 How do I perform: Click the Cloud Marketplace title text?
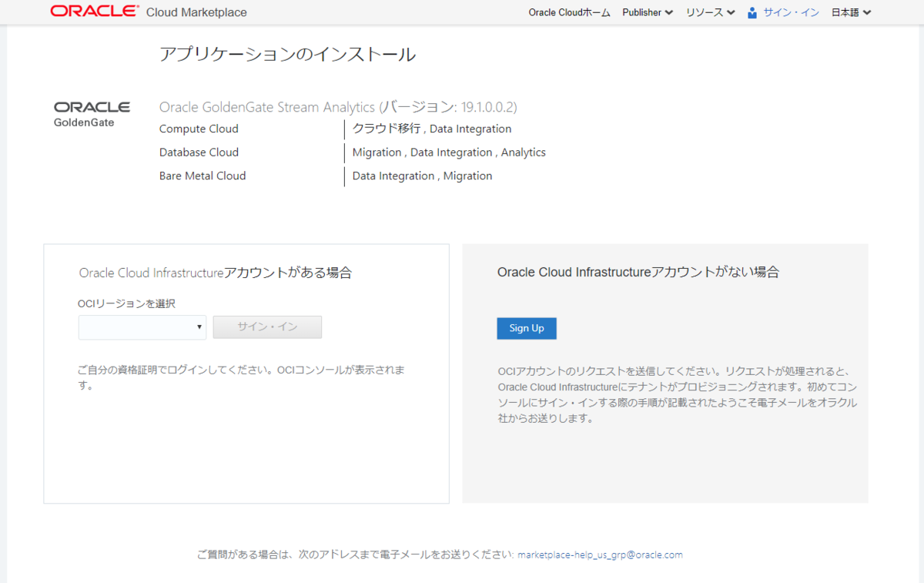coord(196,12)
